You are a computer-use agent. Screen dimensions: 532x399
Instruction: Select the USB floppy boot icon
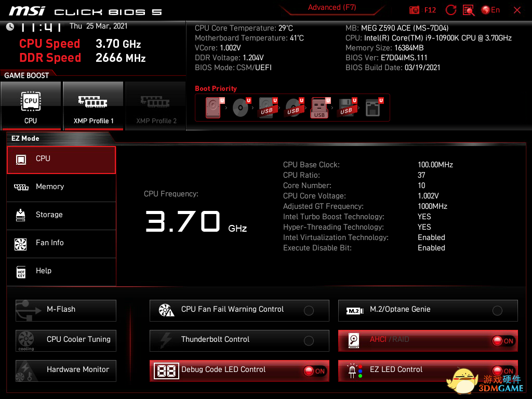(x=347, y=108)
